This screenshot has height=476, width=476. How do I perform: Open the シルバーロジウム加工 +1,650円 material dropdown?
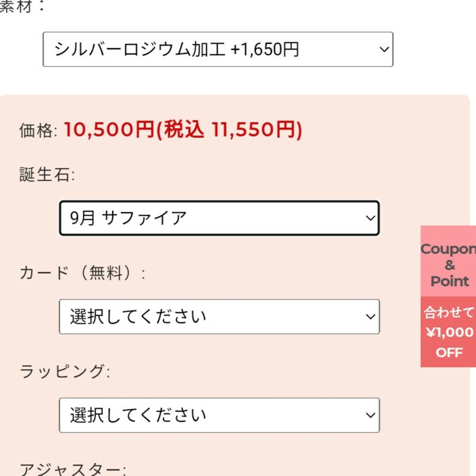[x=218, y=49]
